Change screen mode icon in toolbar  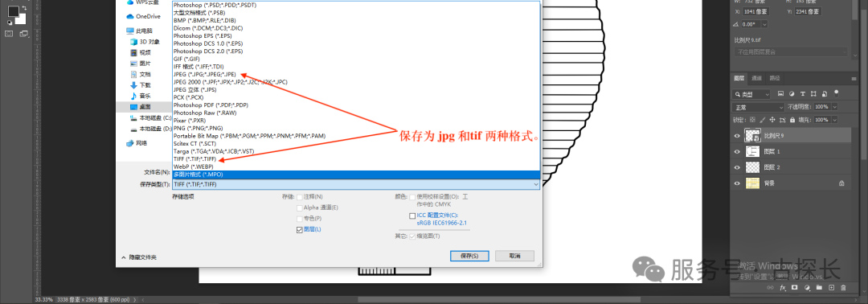tap(24, 34)
